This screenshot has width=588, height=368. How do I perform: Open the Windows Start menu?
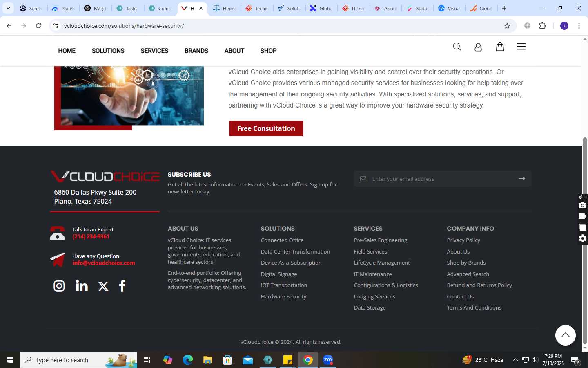point(10,360)
